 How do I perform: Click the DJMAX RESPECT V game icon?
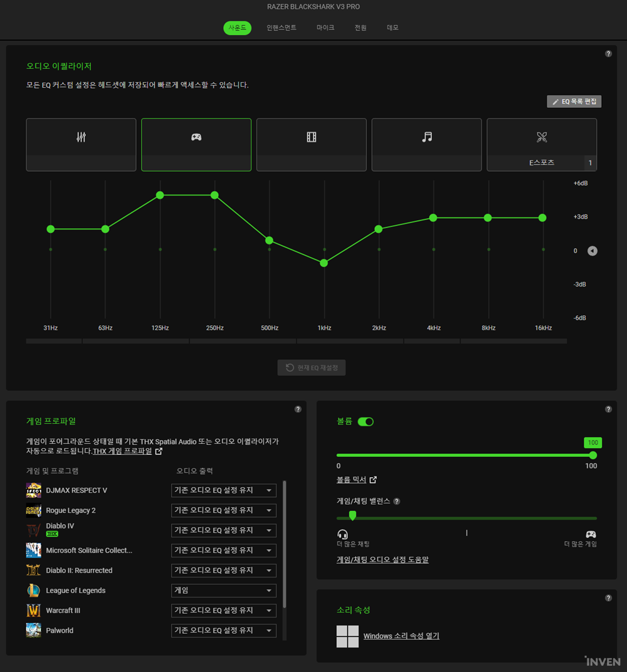[33, 490]
